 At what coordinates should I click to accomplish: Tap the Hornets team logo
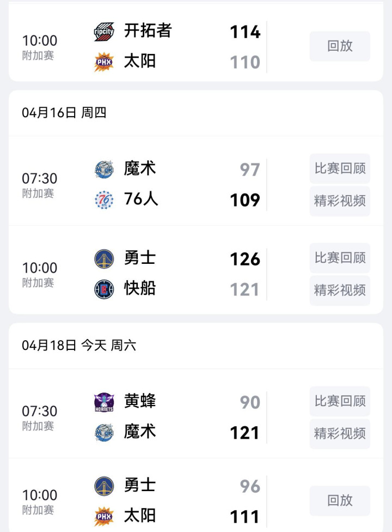[x=104, y=402]
